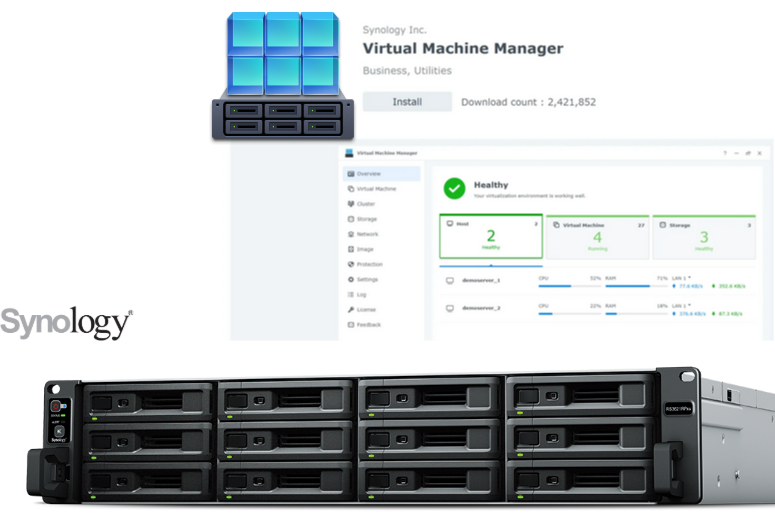Click the blue upload speed of demoserver_2
Viewport: 775px width, 520px height.
(689, 314)
